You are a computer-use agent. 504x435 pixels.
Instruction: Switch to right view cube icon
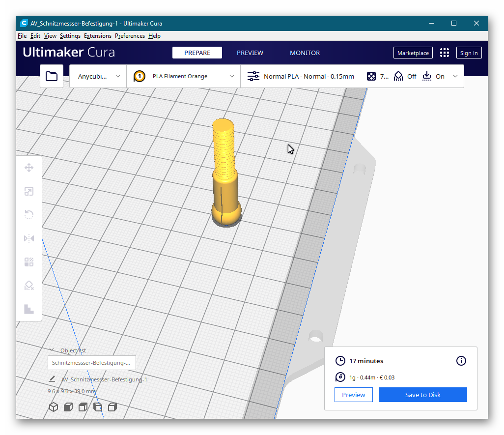[x=112, y=407]
